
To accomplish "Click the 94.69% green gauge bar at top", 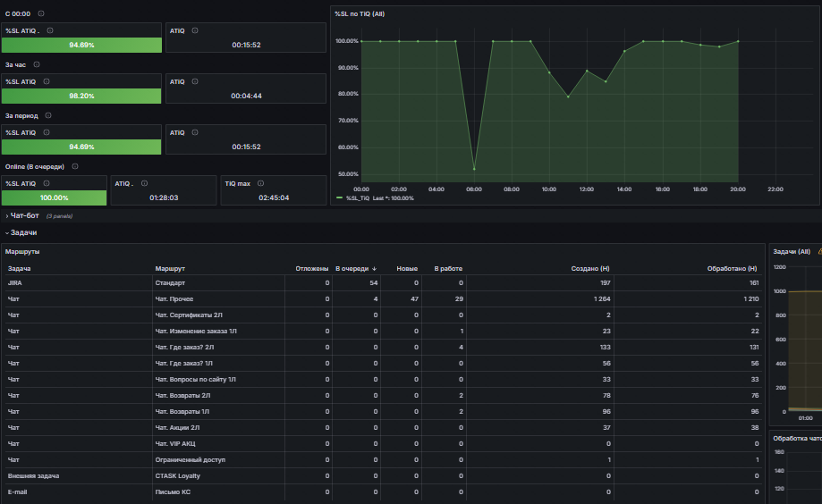I will pyautogui.click(x=81, y=45).
